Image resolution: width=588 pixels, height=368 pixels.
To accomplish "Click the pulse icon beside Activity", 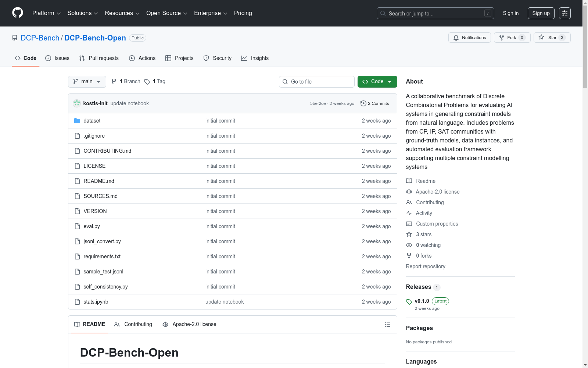I will (409, 213).
